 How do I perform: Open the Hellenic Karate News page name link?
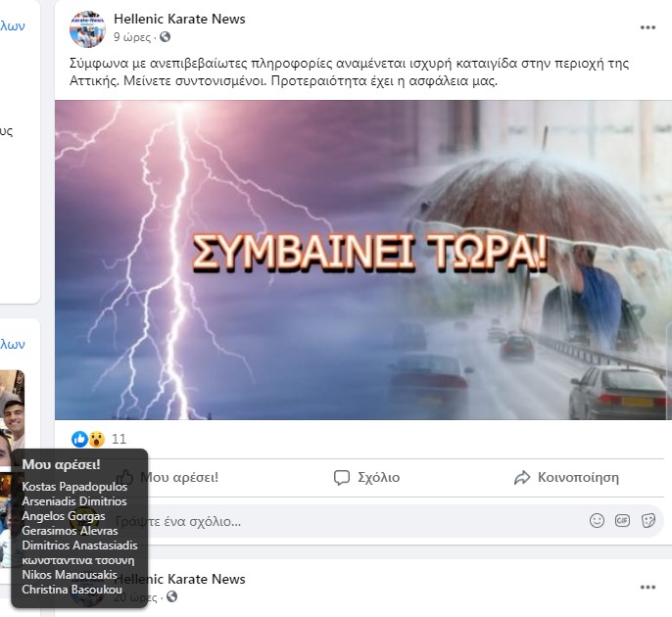pos(179,19)
